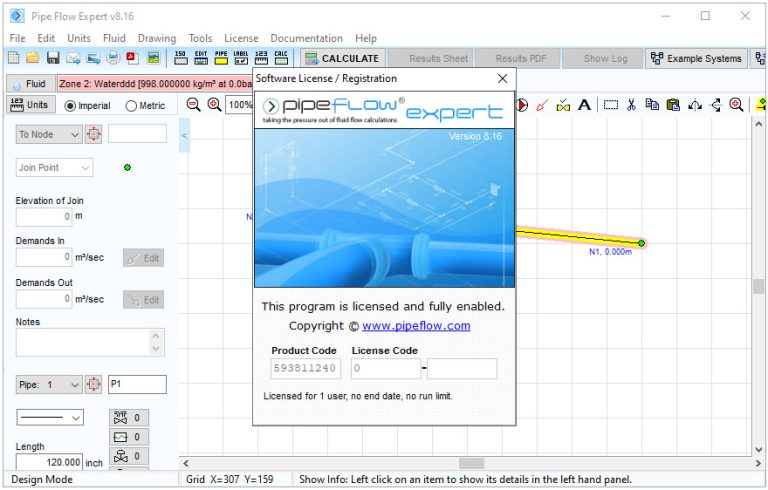Open component pressure loss button showing 0
Viewport: 768px width, 490px height.
(129, 437)
